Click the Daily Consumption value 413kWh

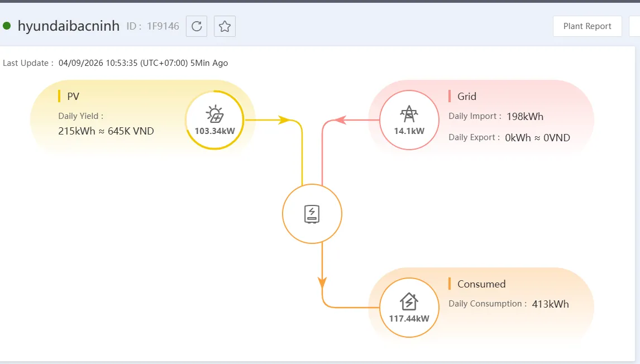550,304
